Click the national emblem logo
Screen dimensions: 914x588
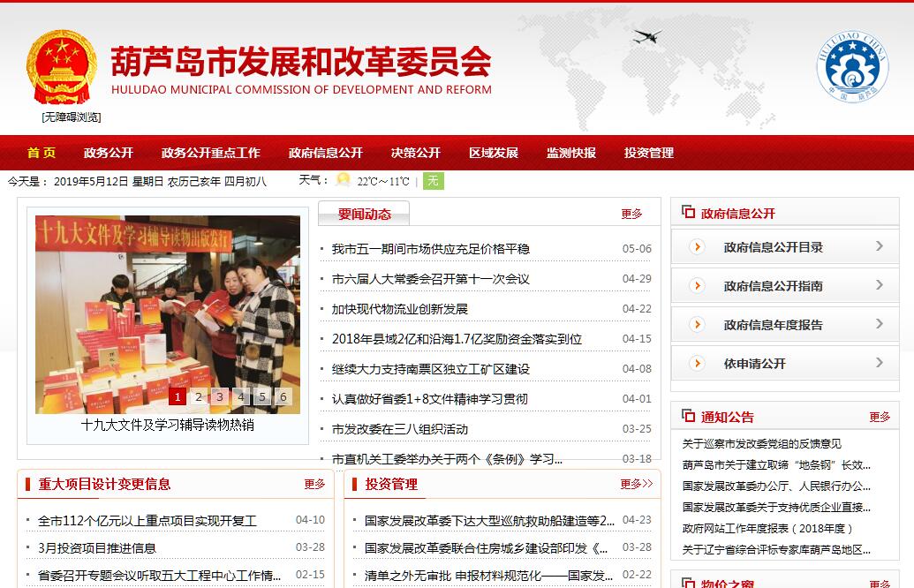(x=62, y=67)
